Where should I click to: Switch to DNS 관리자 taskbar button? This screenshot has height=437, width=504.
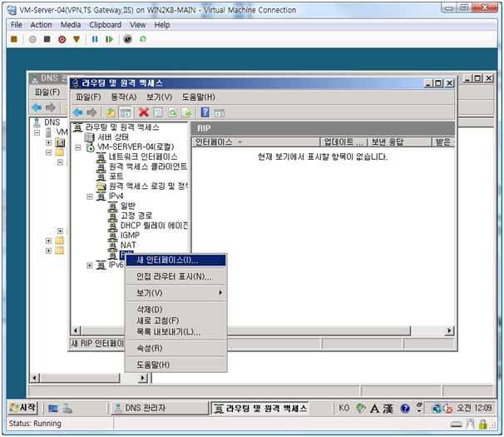tap(160, 409)
